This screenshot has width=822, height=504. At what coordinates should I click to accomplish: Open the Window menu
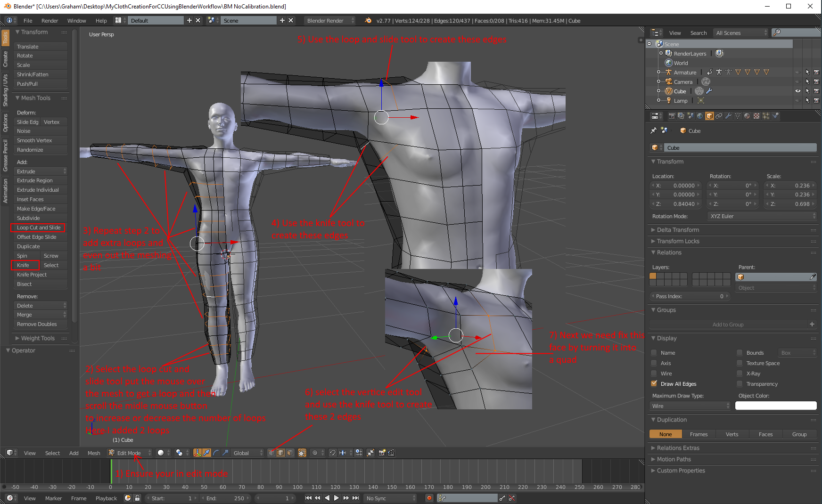tap(76, 20)
